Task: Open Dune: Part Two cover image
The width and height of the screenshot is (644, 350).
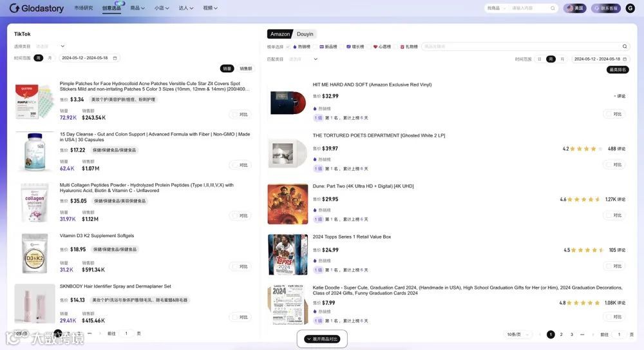Action: 287,204
